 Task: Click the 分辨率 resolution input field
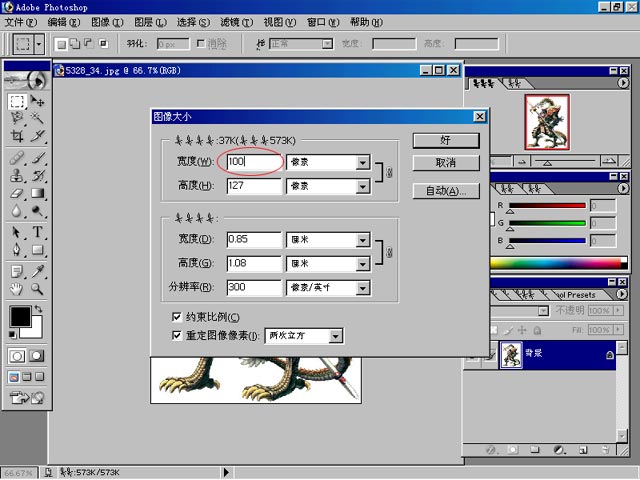[254, 287]
